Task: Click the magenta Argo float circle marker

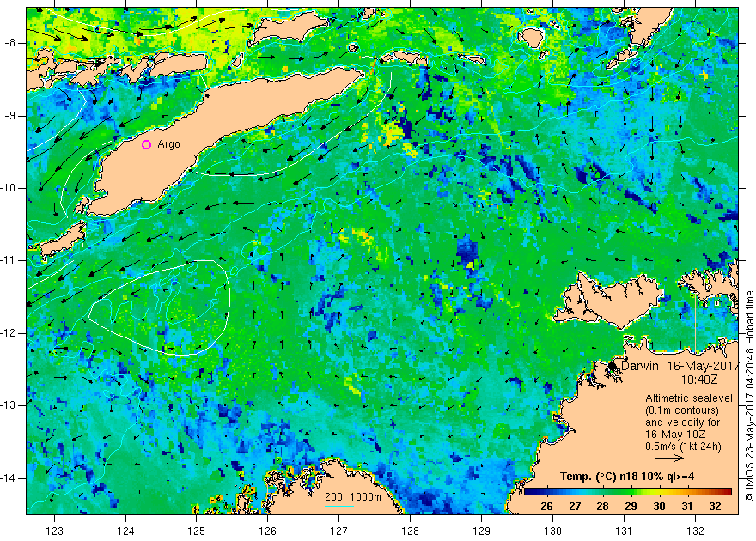Action: [147, 144]
